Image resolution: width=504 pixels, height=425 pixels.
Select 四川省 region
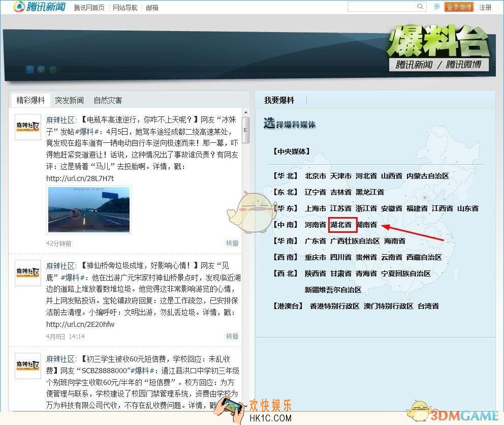[x=341, y=257]
